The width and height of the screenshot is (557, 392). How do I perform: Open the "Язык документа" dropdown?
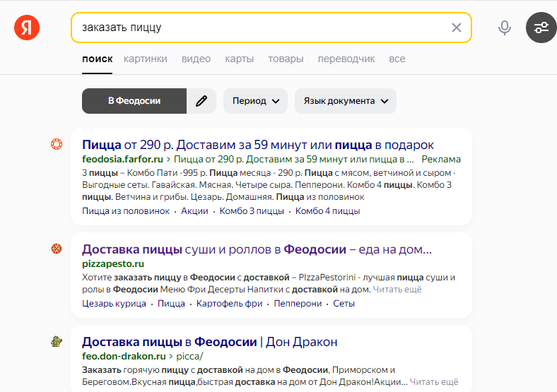(346, 101)
